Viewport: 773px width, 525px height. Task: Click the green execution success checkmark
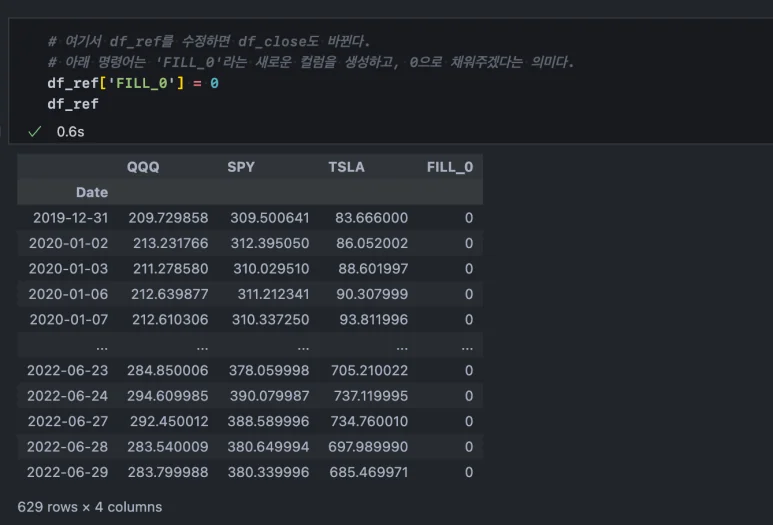[34, 132]
